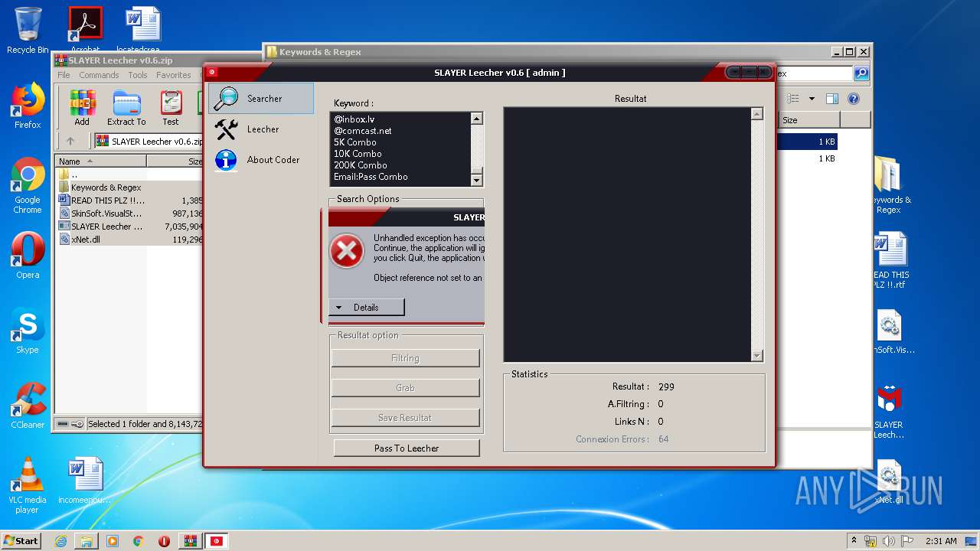Screen dimensions: 980x551
Task: Click the blue info About Coder icon
Action: point(226,160)
